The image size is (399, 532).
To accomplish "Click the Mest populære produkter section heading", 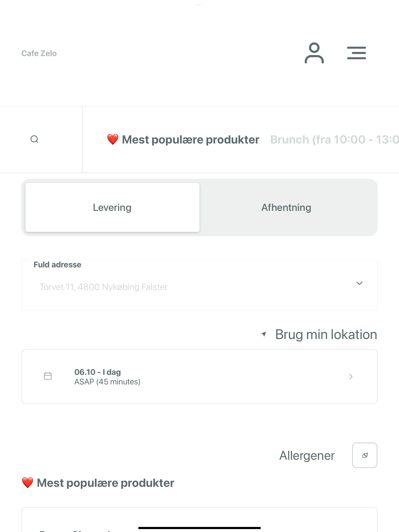I will pos(98,483).
